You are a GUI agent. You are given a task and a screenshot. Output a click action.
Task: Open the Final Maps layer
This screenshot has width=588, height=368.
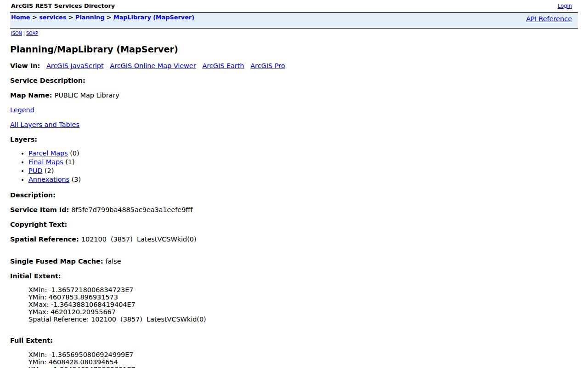tap(45, 162)
